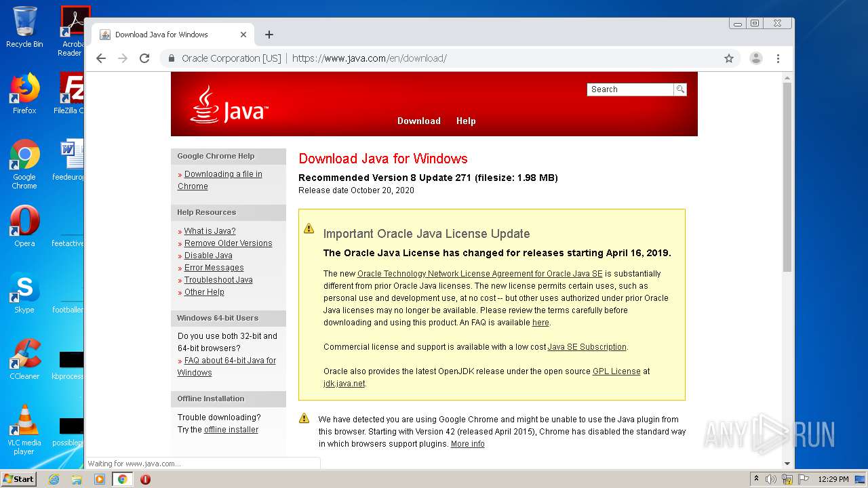Image resolution: width=868 pixels, height=488 pixels.
Task: Click the Action Center flag tray icon
Action: pyautogui.click(x=803, y=479)
